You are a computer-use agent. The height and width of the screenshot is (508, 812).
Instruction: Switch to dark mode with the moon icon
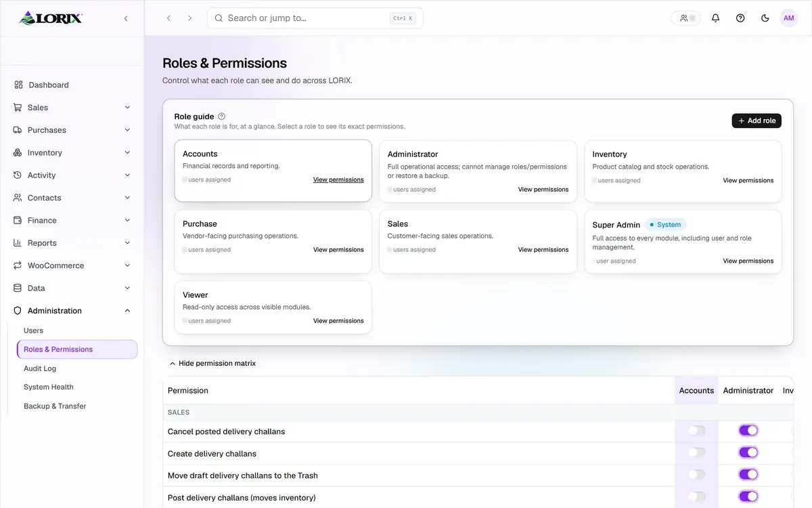[x=765, y=18]
